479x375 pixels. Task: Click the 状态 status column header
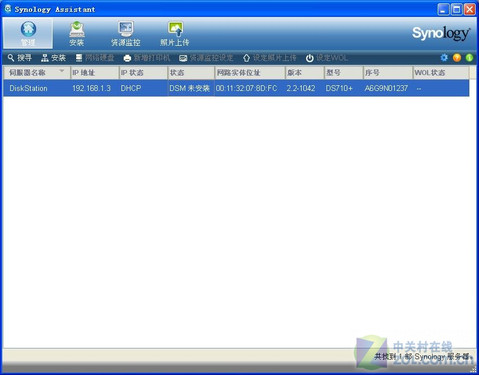191,72
